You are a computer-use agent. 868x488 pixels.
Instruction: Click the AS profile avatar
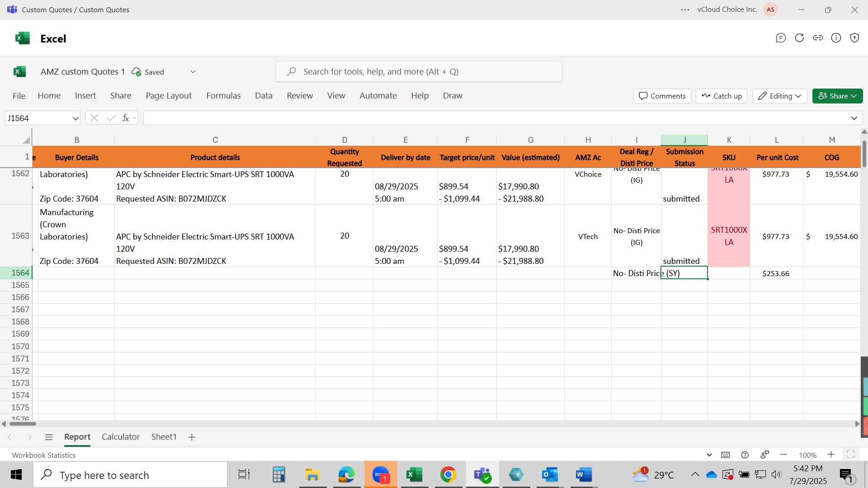click(770, 9)
